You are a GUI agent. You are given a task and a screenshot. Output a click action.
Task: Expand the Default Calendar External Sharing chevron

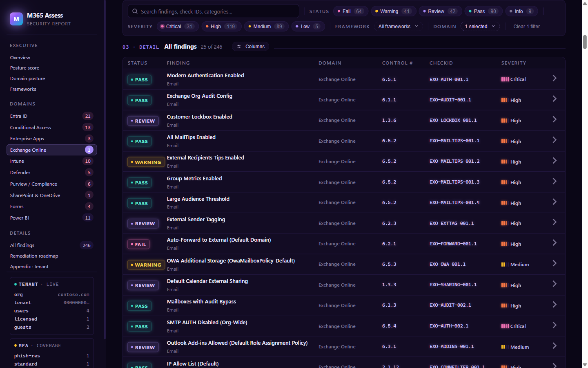tap(555, 284)
